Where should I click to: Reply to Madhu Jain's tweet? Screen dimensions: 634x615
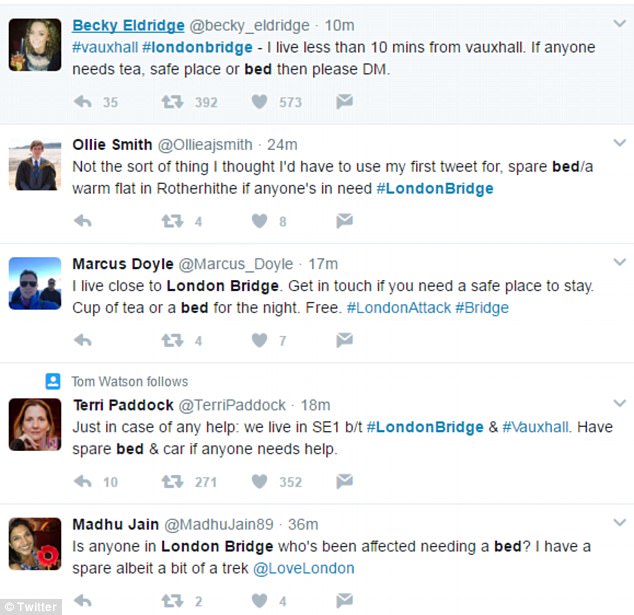83,601
